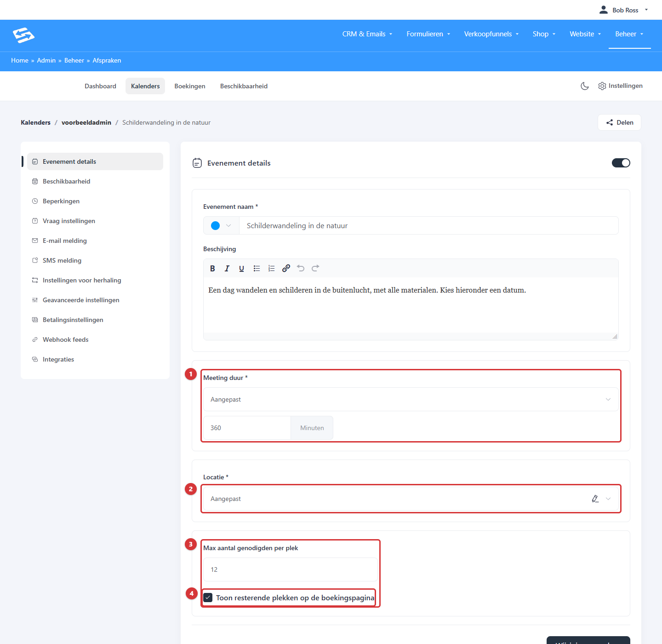Click the Delen share button

pyautogui.click(x=620, y=122)
